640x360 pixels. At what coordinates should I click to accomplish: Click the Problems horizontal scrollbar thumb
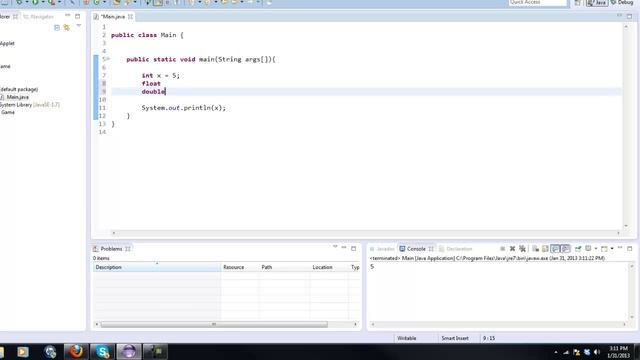(x=214, y=324)
